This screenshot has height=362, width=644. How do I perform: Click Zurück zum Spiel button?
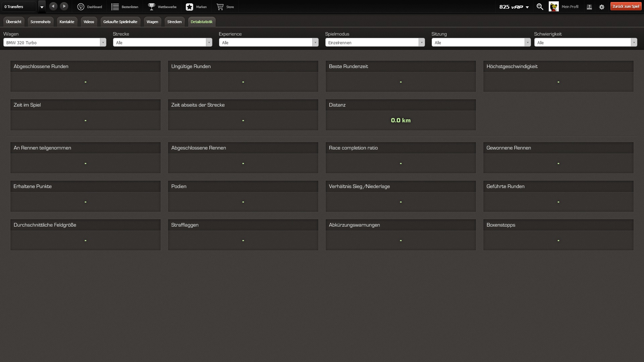626,7
